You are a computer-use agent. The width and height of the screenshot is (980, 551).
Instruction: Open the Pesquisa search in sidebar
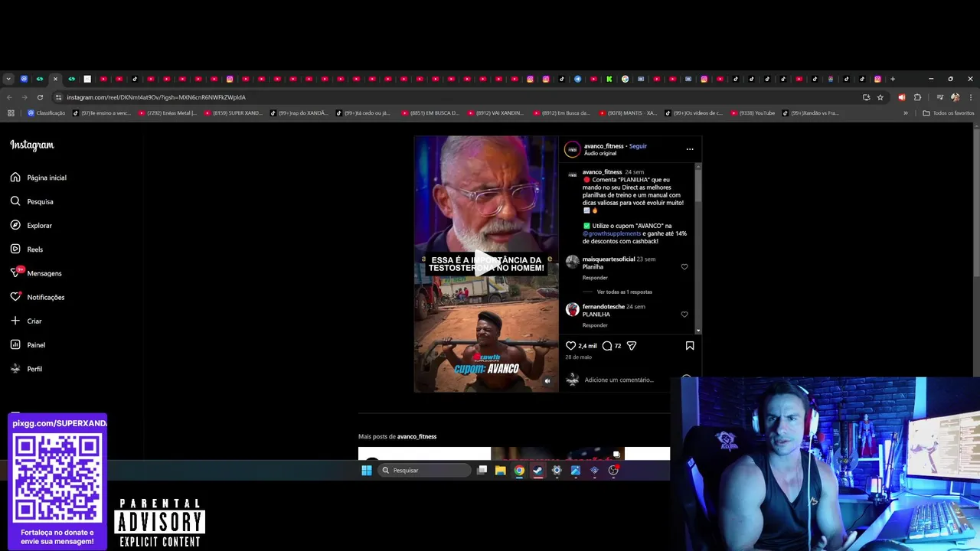click(x=32, y=201)
